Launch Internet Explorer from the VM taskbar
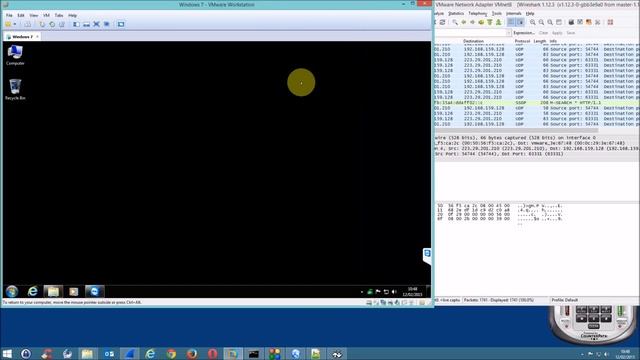 click(x=32, y=291)
